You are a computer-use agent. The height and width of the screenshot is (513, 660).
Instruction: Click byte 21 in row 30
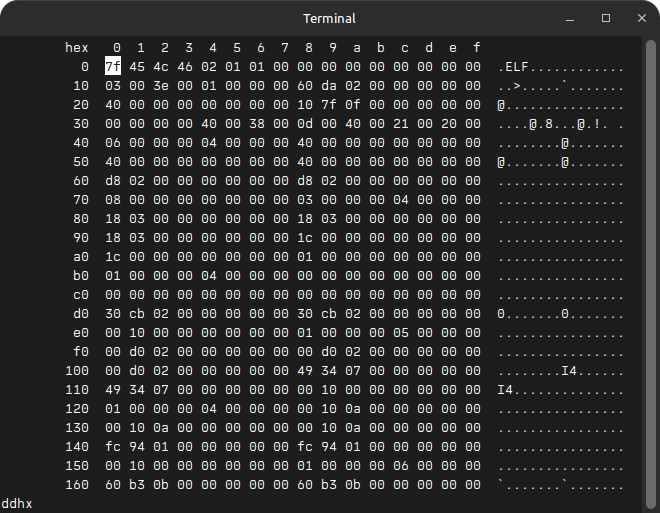point(401,124)
